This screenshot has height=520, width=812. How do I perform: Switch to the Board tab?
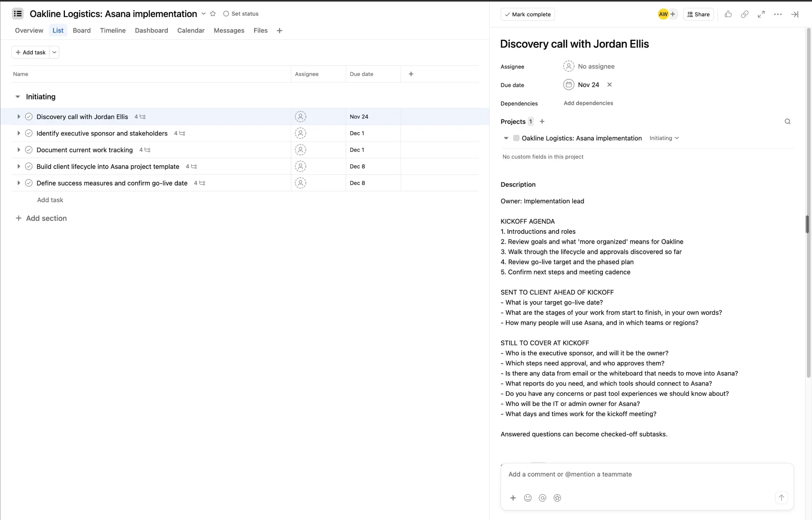(x=82, y=30)
